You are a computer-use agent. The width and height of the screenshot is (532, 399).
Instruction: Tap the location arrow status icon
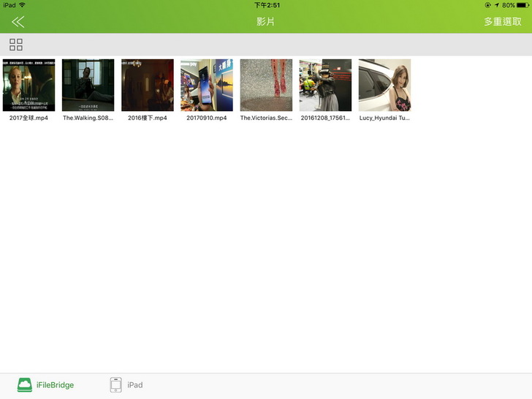497,5
